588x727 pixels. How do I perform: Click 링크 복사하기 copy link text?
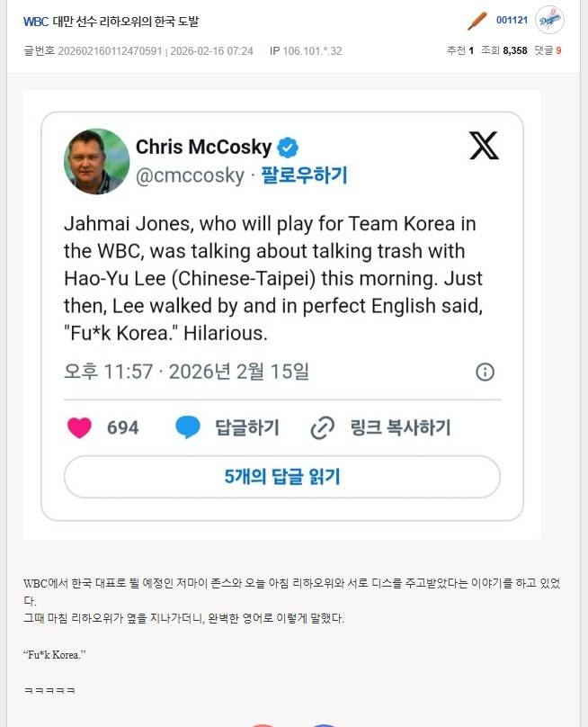pos(400,427)
